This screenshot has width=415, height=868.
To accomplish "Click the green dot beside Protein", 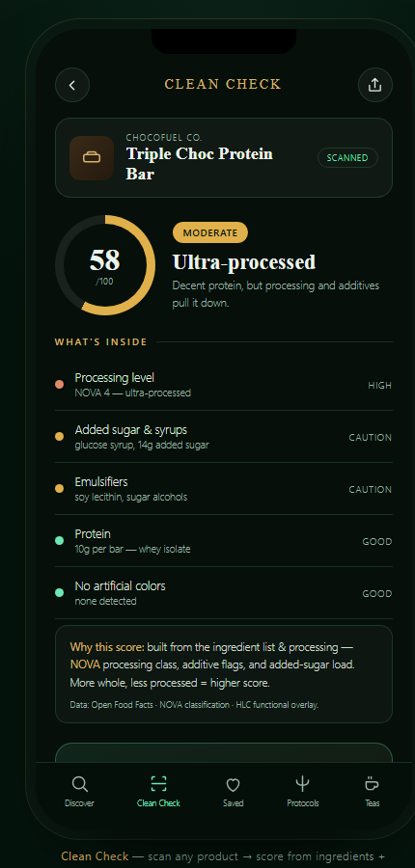I will pyautogui.click(x=59, y=541).
